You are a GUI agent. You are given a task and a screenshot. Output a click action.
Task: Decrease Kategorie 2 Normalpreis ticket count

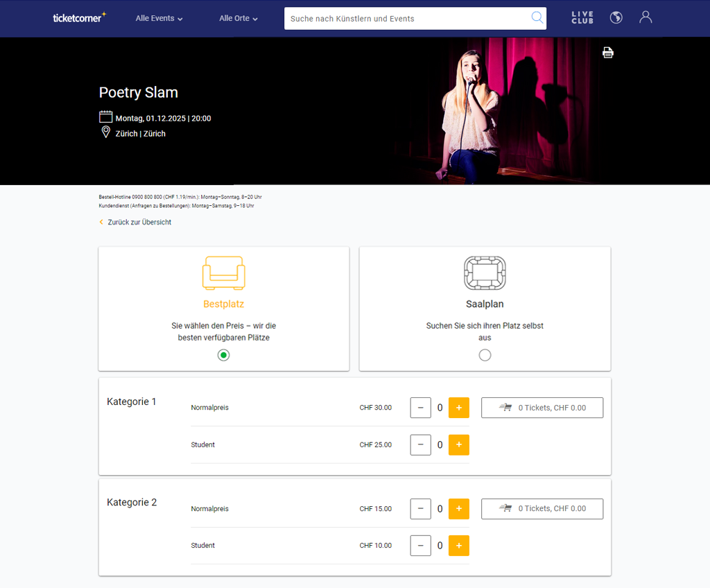(x=421, y=509)
